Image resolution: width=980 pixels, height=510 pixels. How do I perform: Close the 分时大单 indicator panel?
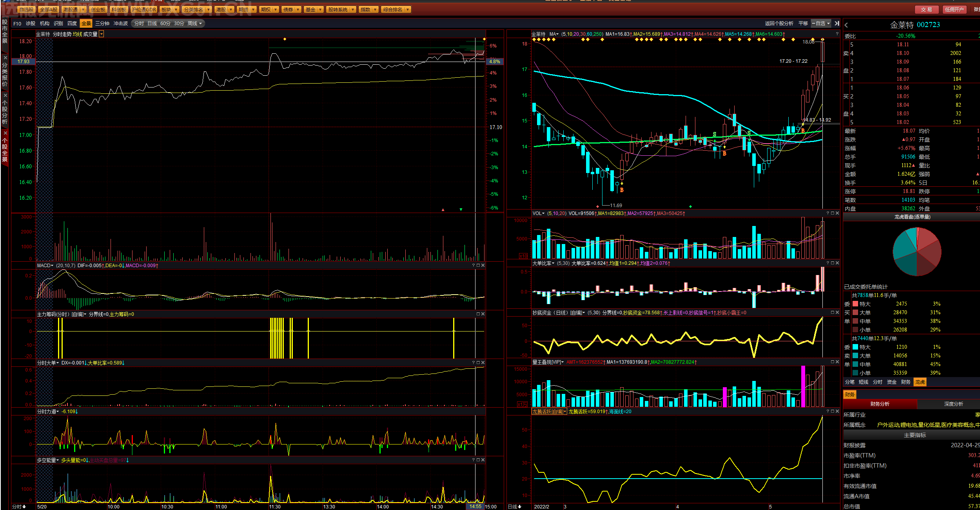pyautogui.click(x=483, y=363)
